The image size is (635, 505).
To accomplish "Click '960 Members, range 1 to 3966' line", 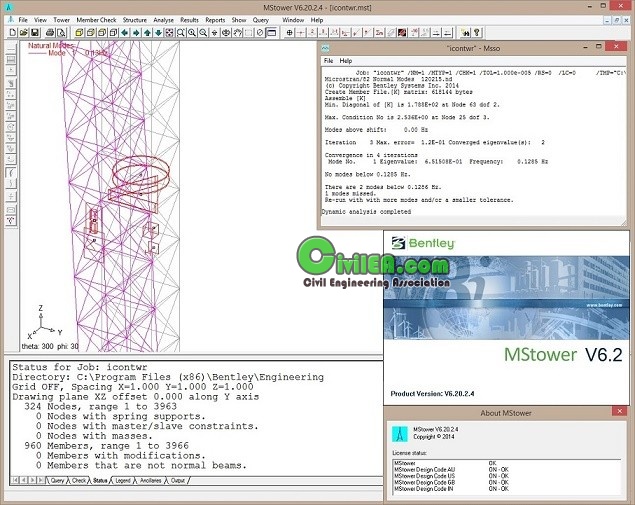I will [x=106, y=446].
